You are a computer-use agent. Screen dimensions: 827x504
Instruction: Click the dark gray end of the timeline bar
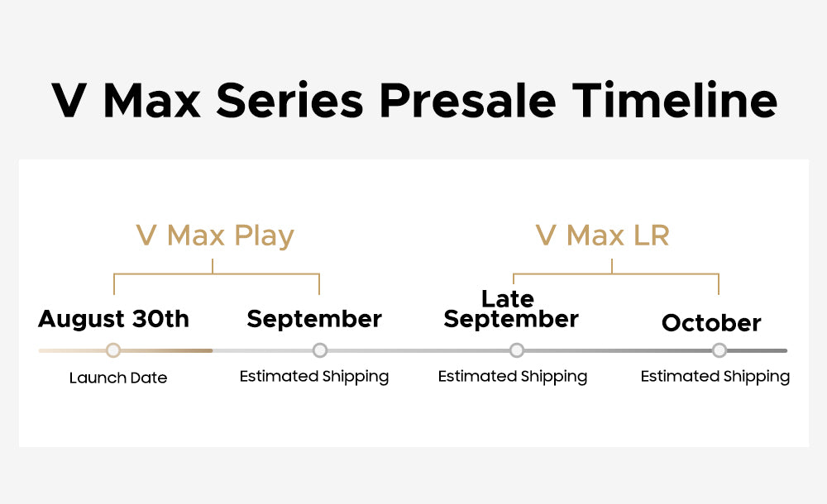click(x=757, y=350)
